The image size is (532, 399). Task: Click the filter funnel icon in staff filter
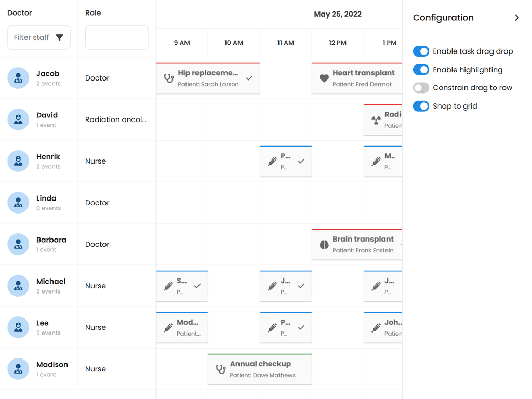tap(60, 37)
